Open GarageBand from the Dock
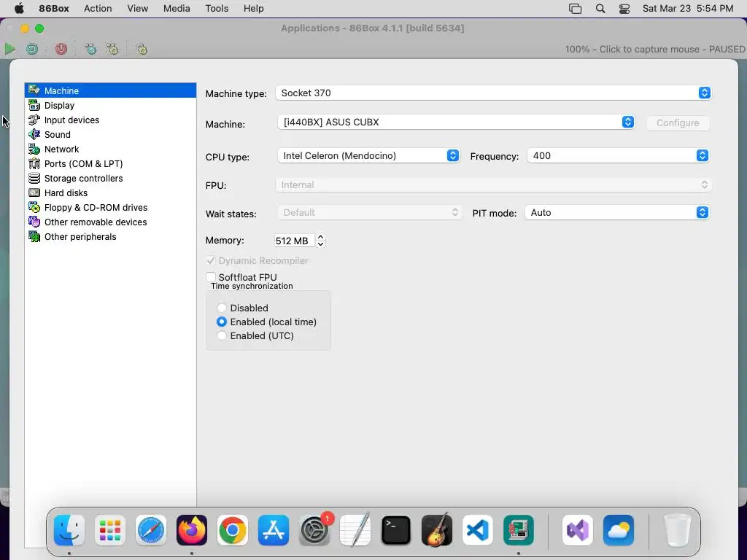This screenshot has width=747, height=560. point(437,530)
